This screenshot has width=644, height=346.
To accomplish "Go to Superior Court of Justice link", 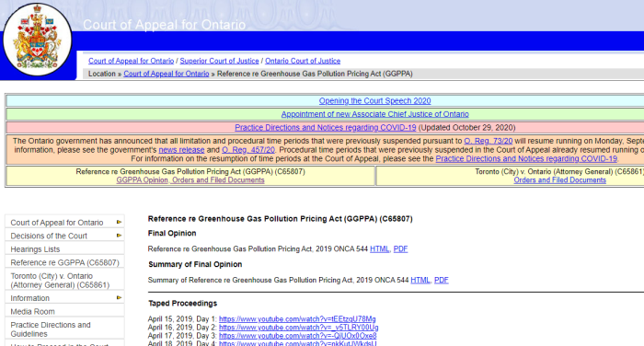I will click(219, 61).
